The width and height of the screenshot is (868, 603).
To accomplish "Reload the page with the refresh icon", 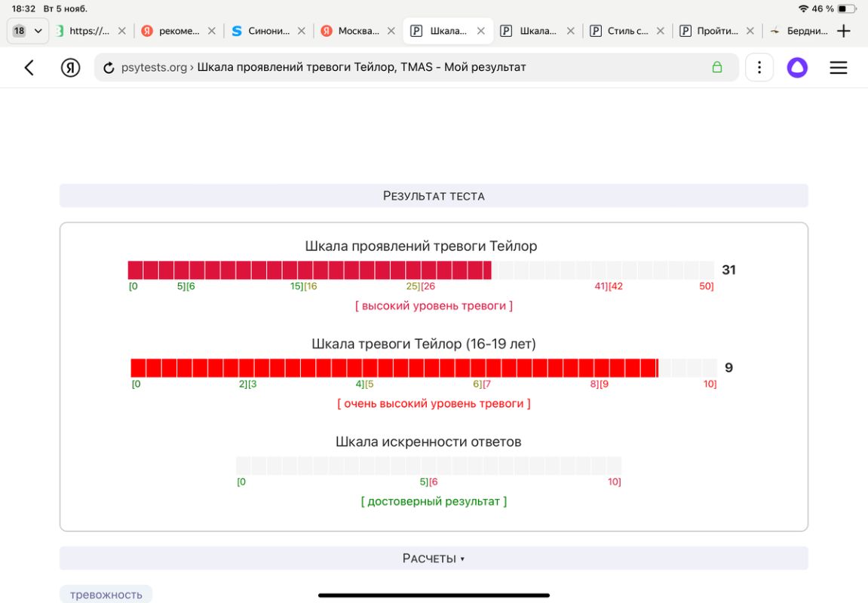I will (x=109, y=68).
